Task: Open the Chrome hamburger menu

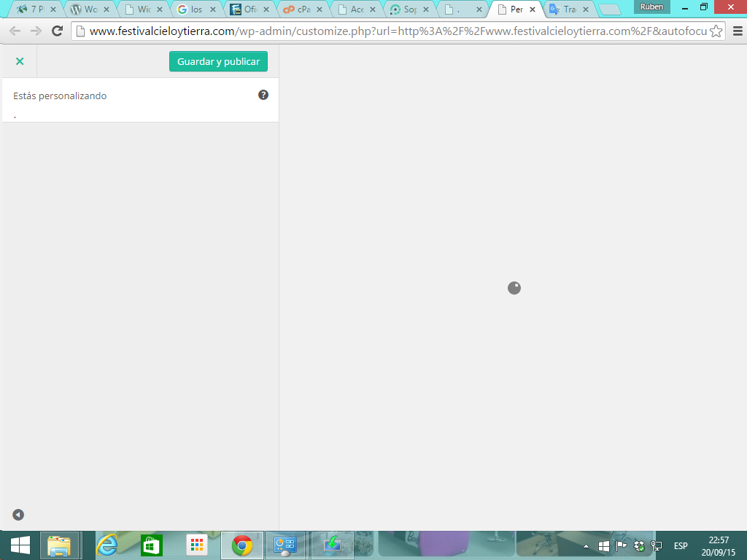Action: (737, 31)
